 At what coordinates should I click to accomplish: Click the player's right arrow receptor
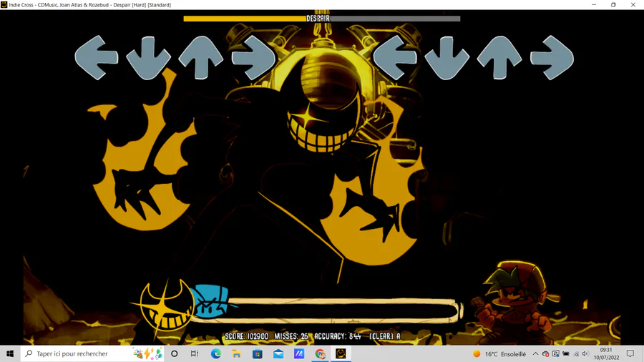tap(552, 57)
